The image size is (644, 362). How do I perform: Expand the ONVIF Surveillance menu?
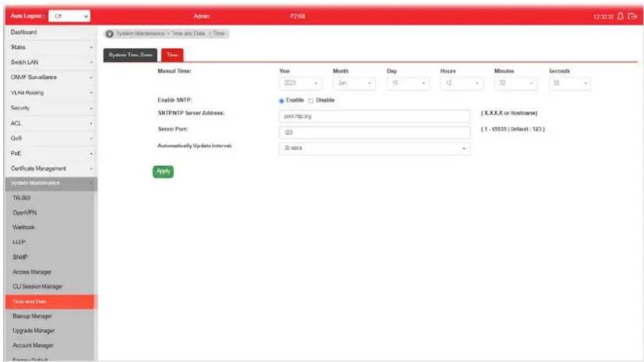click(51, 77)
